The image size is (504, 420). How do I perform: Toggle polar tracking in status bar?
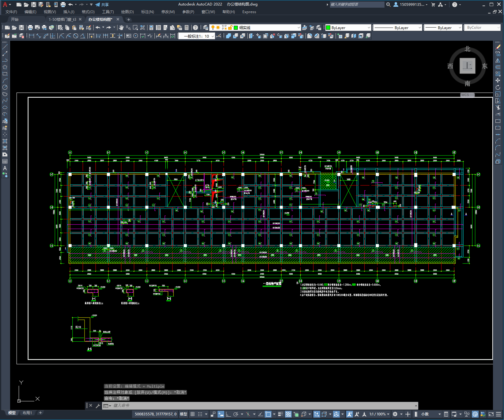click(236, 414)
